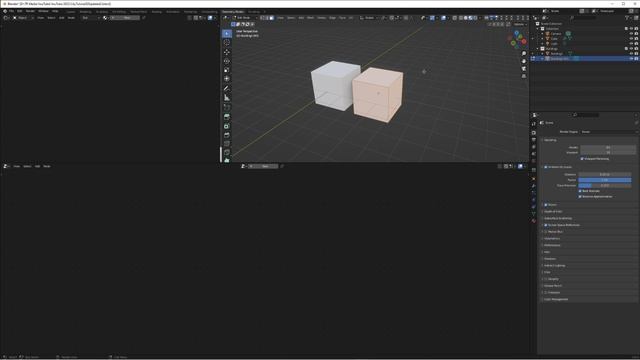Toggle Screen Space Reflections checkbox
The height and width of the screenshot is (360, 640).
[546, 225]
